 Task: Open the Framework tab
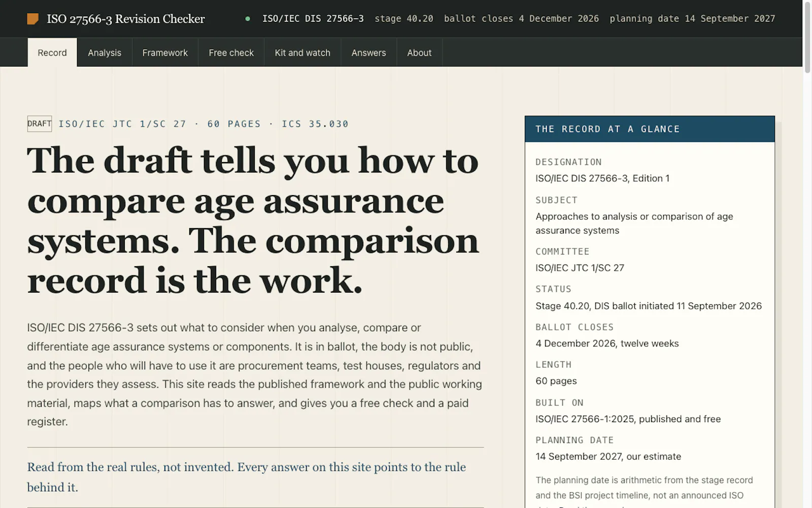click(165, 52)
